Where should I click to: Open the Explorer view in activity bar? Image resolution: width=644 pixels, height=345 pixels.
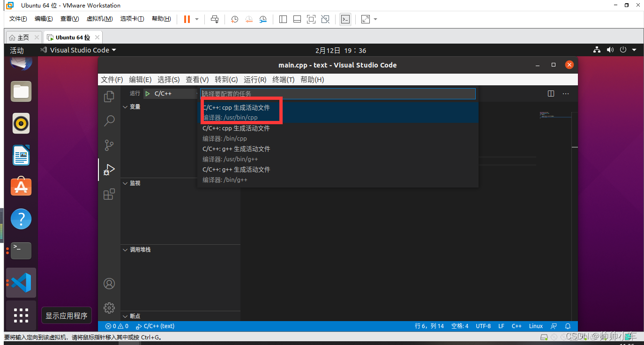(x=109, y=97)
